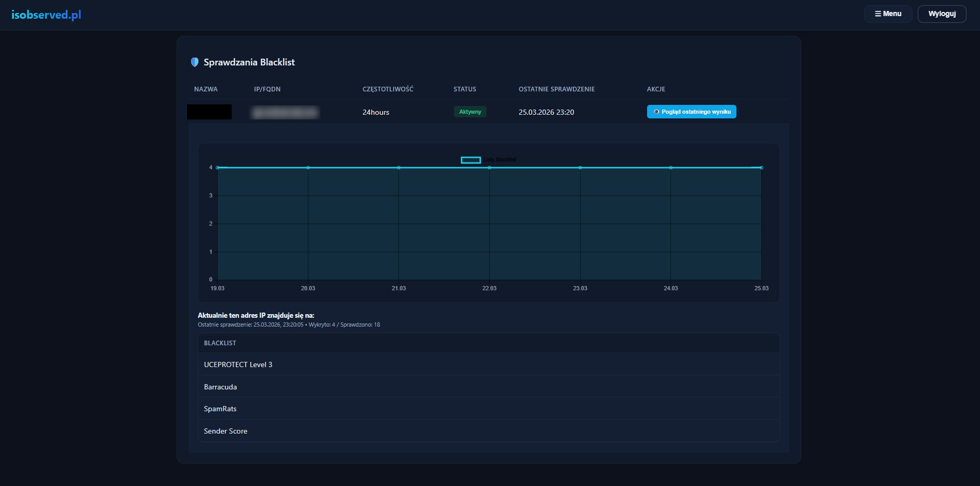Click the y-axis value 4 label
Image resolution: width=980 pixels, height=486 pixels.
(211, 167)
